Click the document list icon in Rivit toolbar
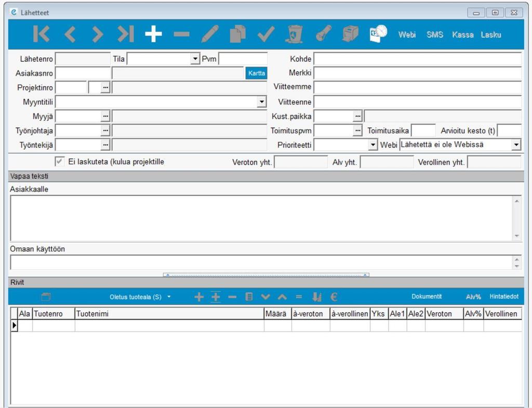532x408 pixels. tap(249, 297)
